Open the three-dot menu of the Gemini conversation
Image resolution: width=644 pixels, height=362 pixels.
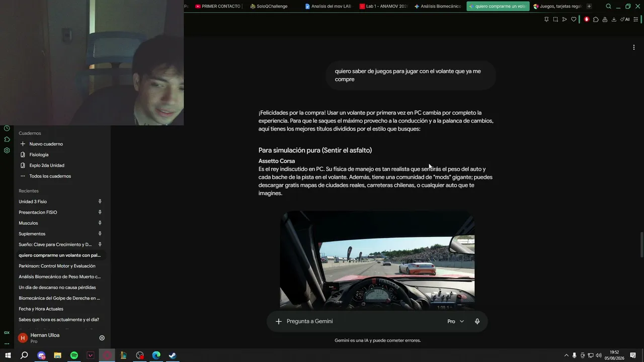(x=633, y=47)
